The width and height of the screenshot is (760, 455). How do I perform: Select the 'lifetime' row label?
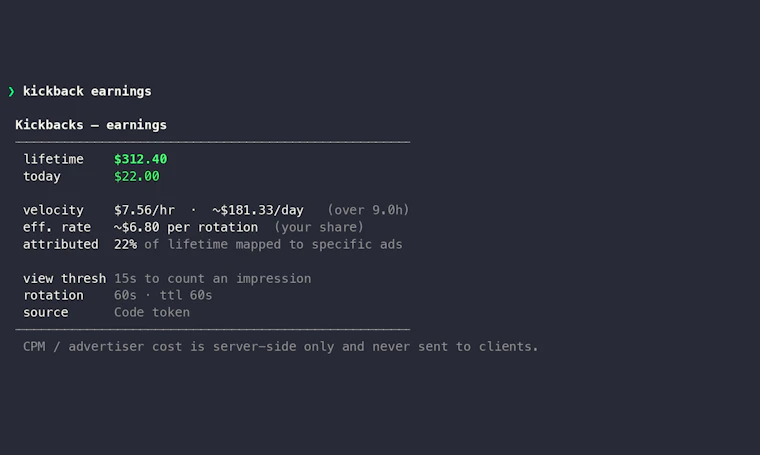pyautogui.click(x=53, y=159)
